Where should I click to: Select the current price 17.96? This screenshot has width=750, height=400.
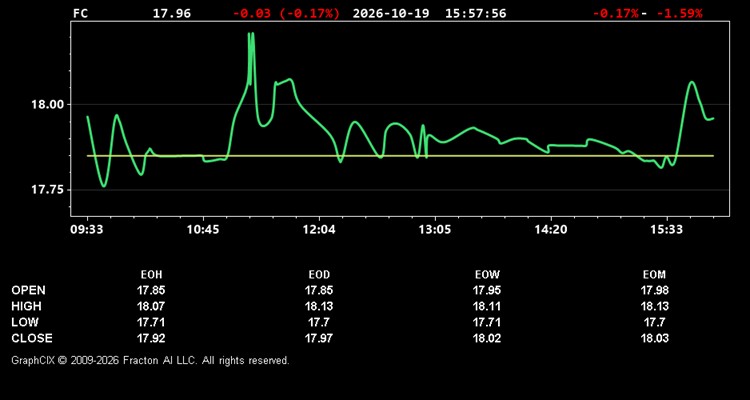(x=172, y=13)
